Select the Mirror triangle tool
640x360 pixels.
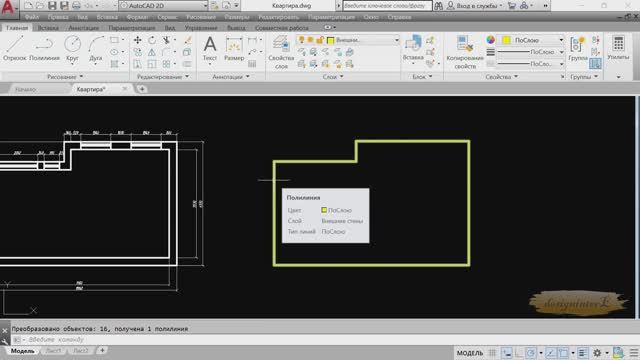point(152,52)
